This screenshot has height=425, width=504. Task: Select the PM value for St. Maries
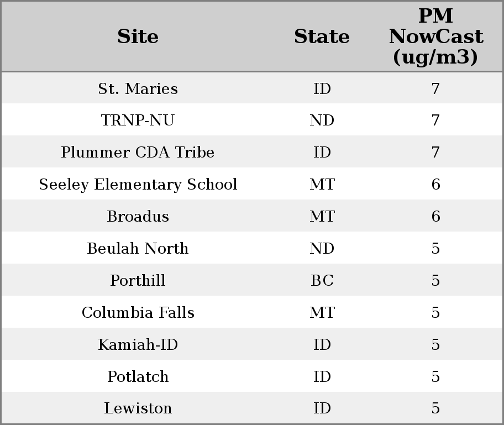[435, 88]
